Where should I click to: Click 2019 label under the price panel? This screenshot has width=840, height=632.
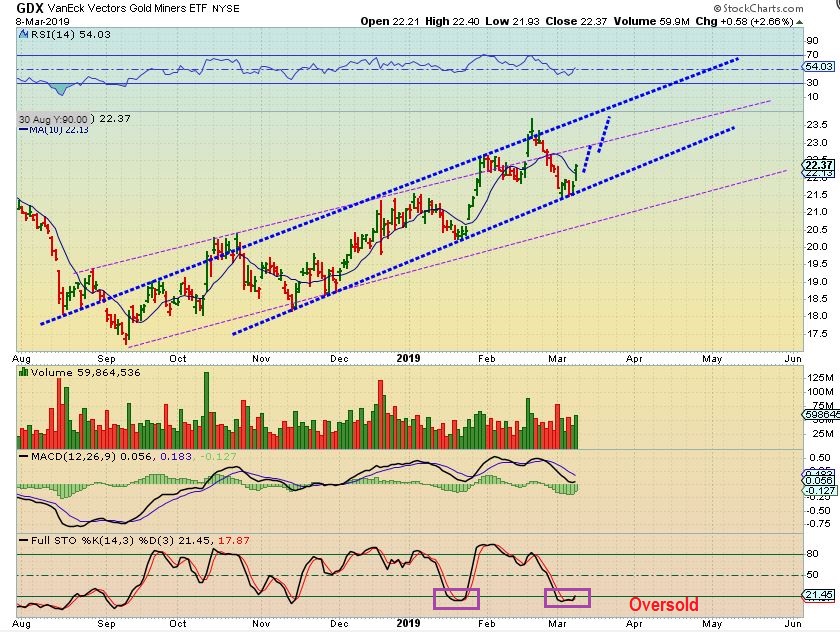coord(408,358)
